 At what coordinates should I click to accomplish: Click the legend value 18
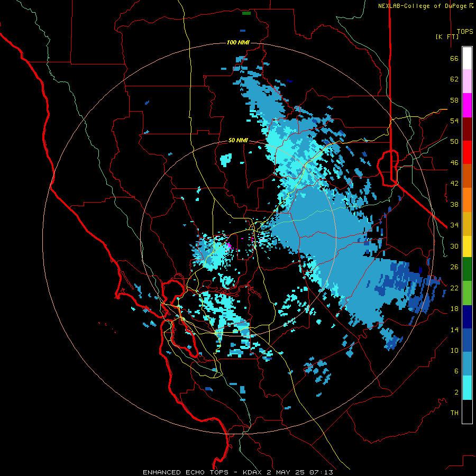pos(454,309)
